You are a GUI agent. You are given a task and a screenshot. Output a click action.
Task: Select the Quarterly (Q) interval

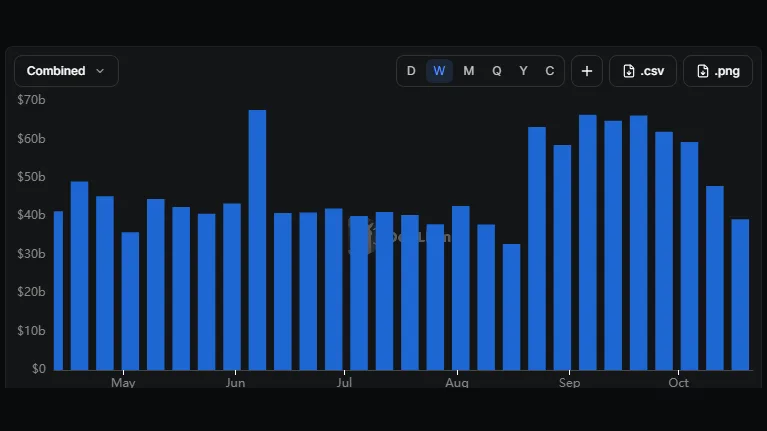pyautogui.click(x=496, y=71)
